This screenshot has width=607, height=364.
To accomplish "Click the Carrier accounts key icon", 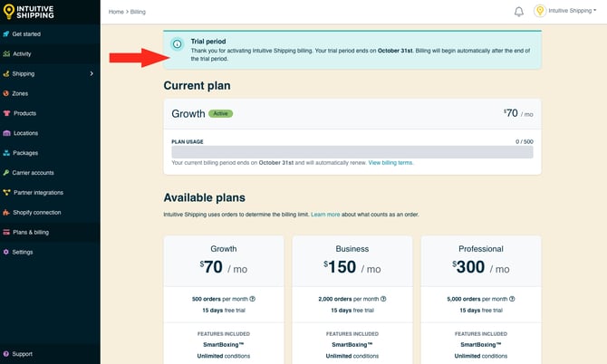I will click(6, 172).
